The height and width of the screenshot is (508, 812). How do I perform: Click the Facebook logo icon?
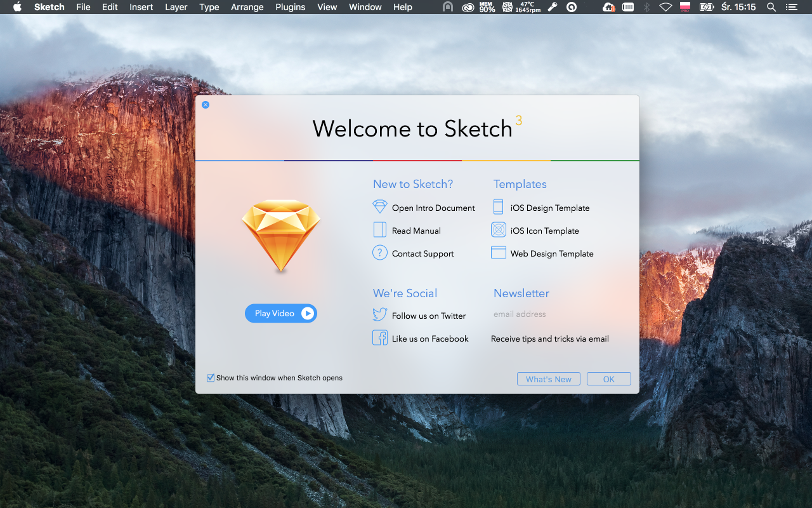[x=379, y=338]
